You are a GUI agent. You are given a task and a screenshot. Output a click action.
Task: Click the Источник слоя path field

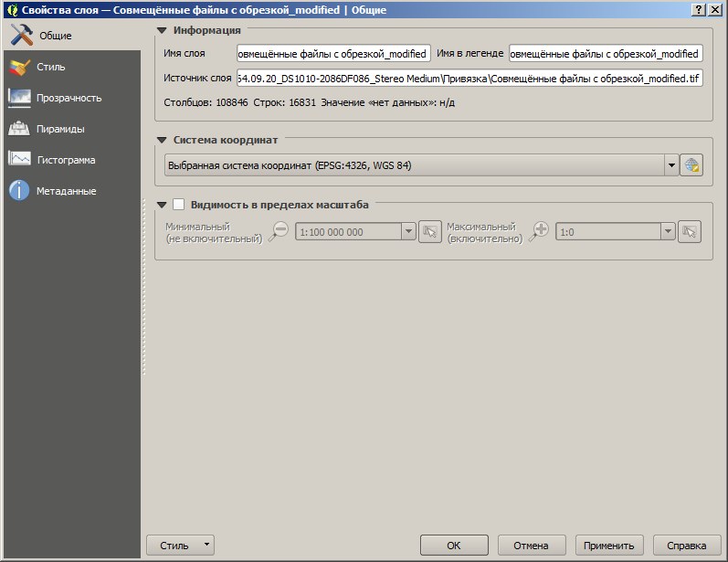tap(470, 79)
